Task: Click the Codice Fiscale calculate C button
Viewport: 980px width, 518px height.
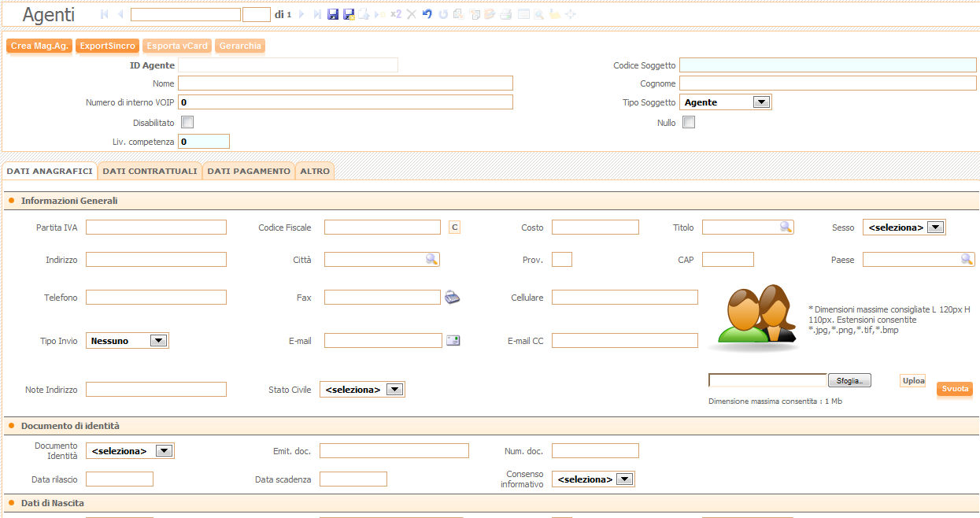Action: 454,228
